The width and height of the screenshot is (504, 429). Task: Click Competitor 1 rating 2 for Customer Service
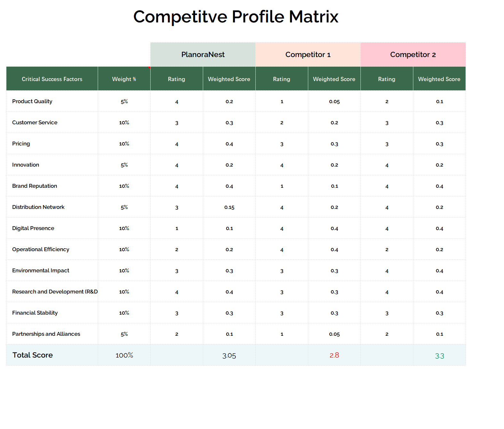pos(282,123)
